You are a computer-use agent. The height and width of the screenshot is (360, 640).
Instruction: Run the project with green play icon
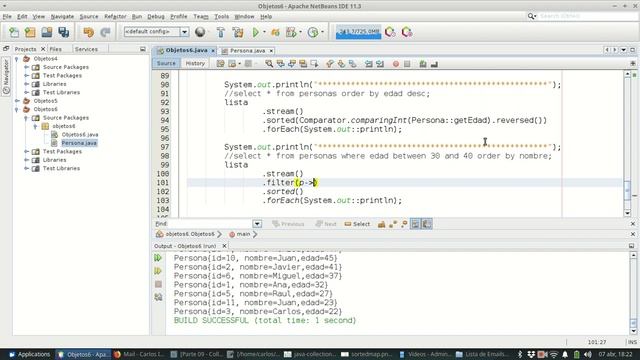point(256,32)
